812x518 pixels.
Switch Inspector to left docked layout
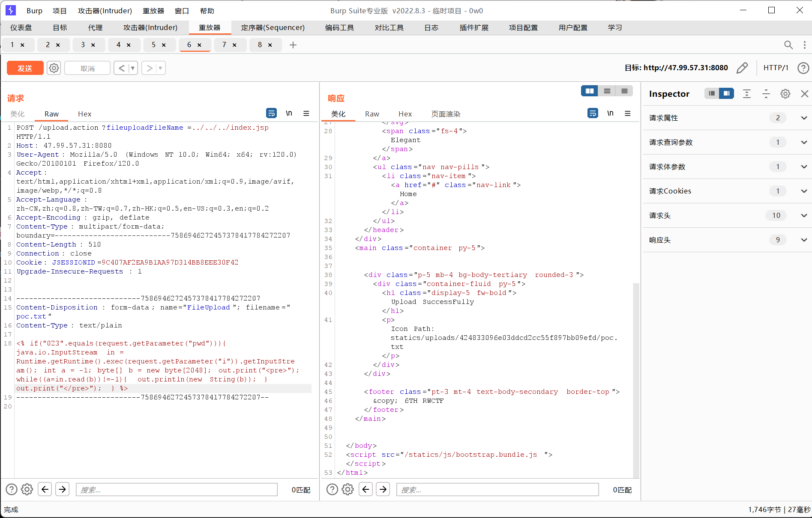712,93
